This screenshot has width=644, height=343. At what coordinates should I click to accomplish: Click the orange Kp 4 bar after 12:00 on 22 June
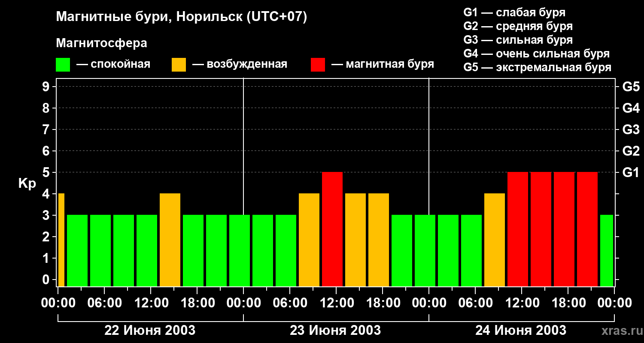coord(170,240)
